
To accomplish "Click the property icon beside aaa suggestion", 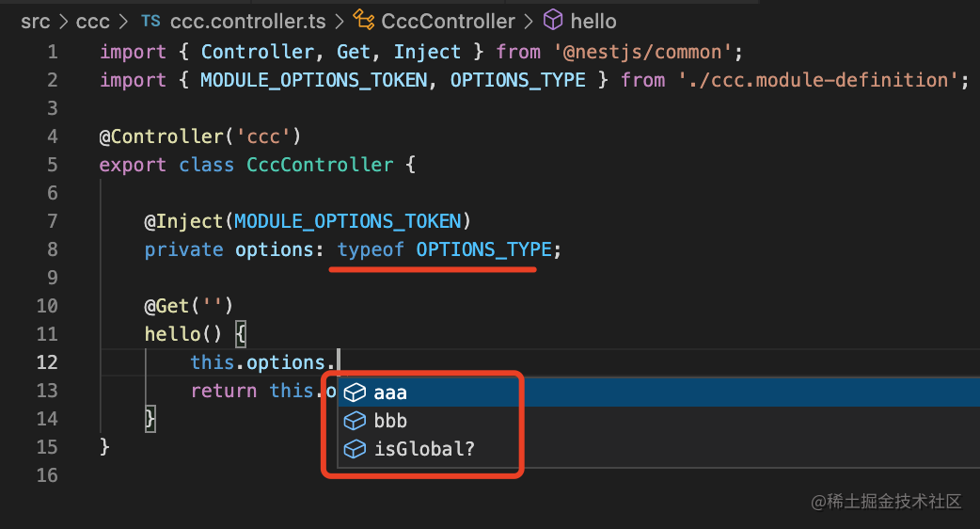I will [x=355, y=393].
